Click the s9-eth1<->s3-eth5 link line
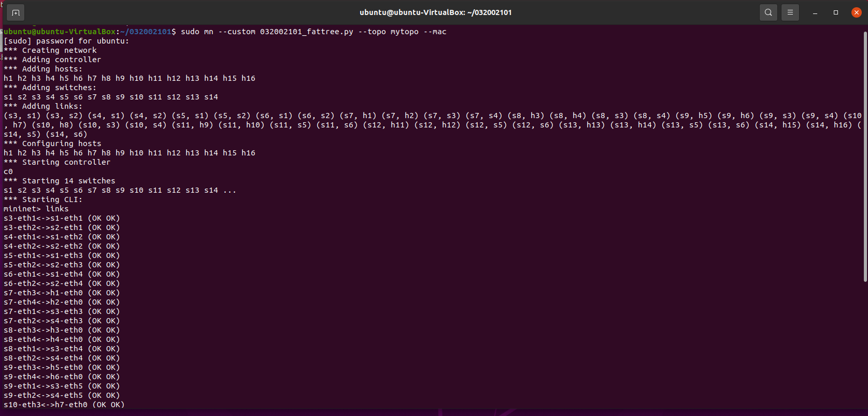 pyautogui.click(x=62, y=386)
